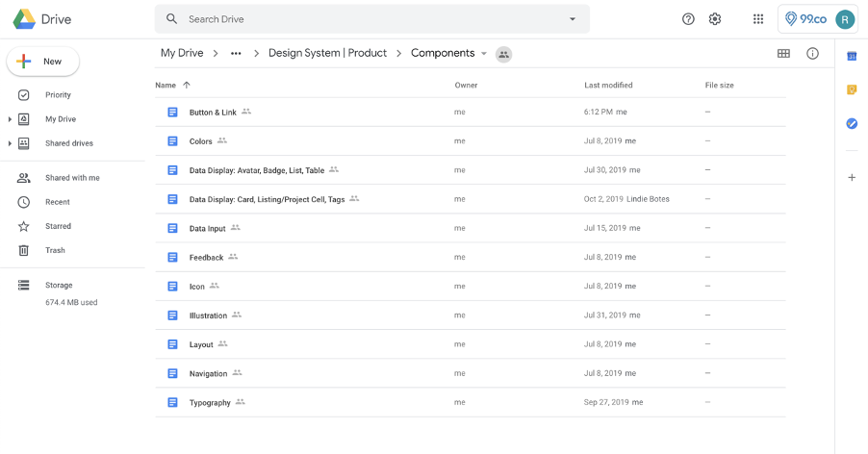The image size is (868, 454).
Task: Open search options dropdown arrow
Action: [x=573, y=19]
